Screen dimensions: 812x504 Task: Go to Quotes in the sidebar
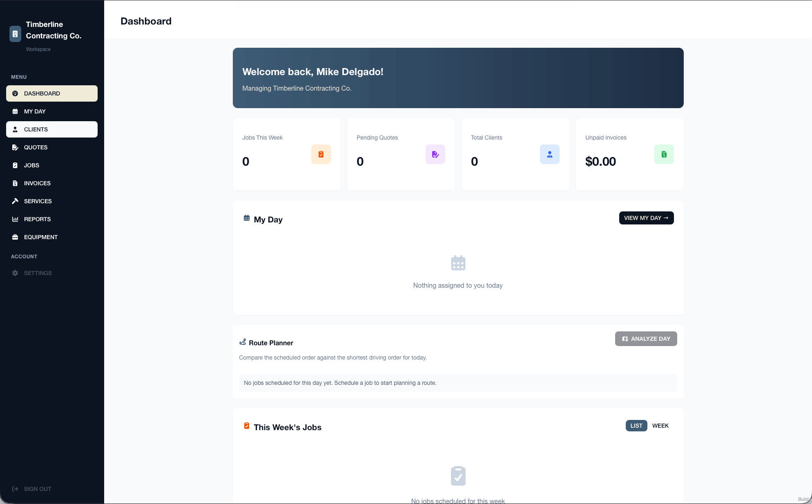click(x=52, y=147)
